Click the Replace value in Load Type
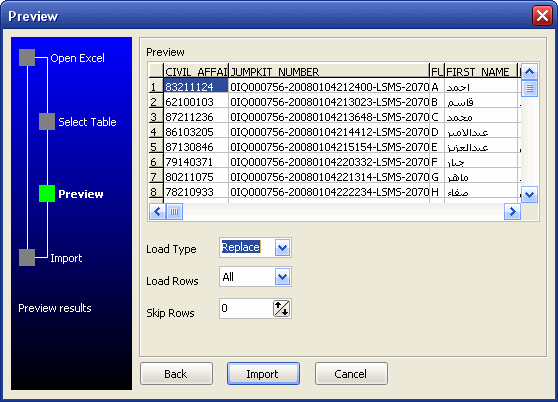 click(x=241, y=247)
